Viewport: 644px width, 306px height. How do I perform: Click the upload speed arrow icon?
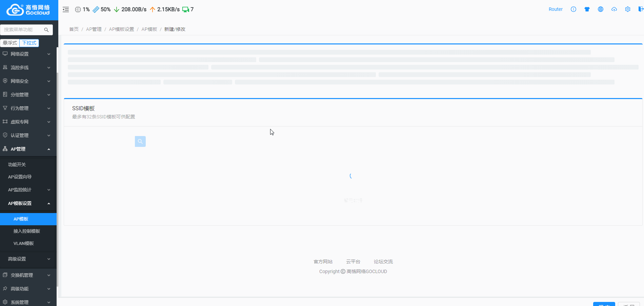[153, 9]
